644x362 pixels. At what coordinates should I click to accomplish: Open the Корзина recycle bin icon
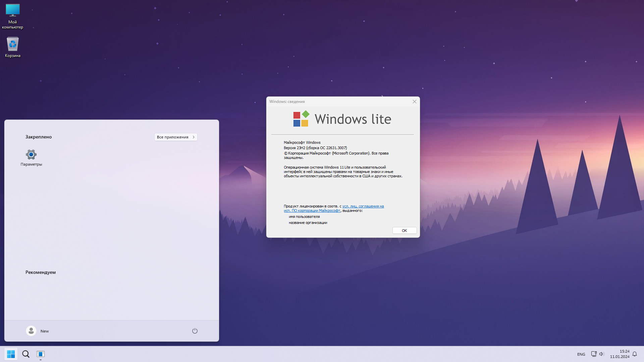pos(12,45)
